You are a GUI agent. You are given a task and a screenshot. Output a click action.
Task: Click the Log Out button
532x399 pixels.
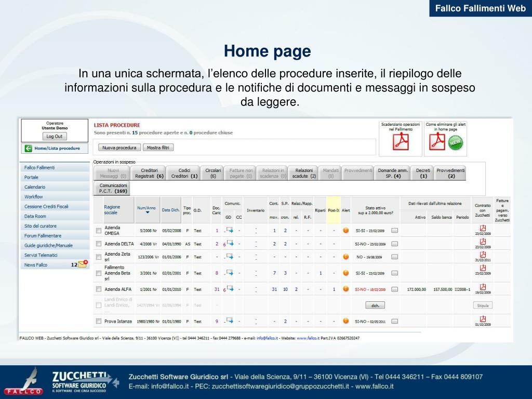[x=54, y=137]
